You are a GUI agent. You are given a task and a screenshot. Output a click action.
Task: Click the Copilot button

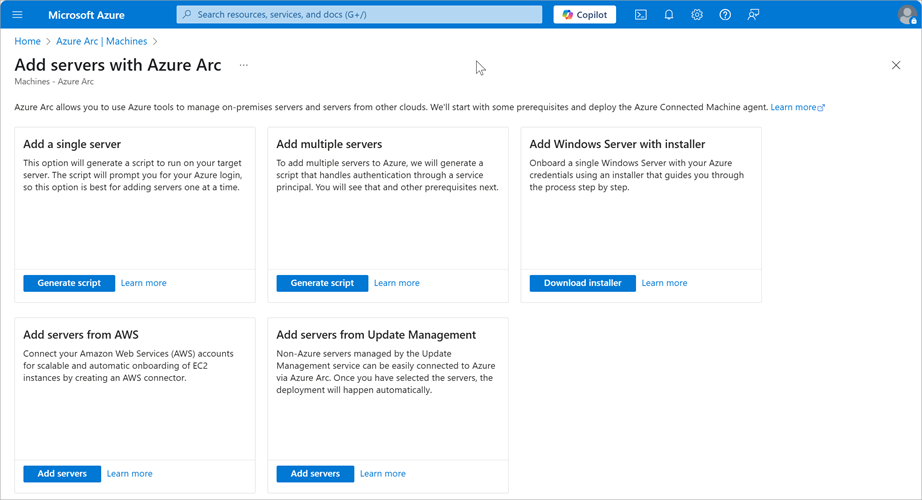pyautogui.click(x=584, y=15)
